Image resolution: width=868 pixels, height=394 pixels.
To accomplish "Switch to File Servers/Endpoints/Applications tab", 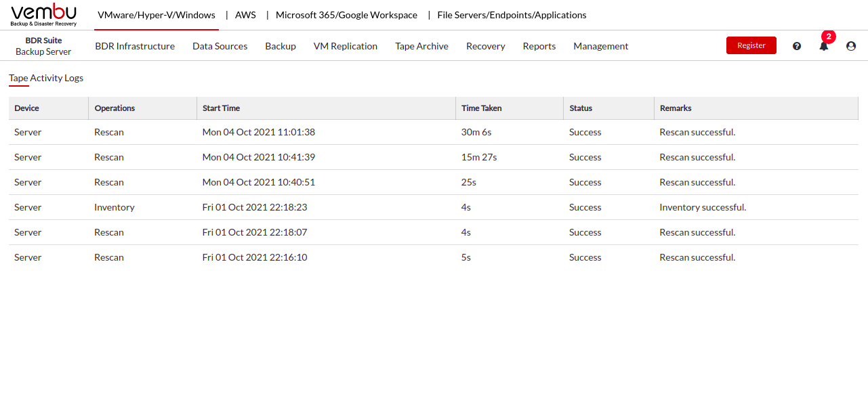I will [x=512, y=15].
